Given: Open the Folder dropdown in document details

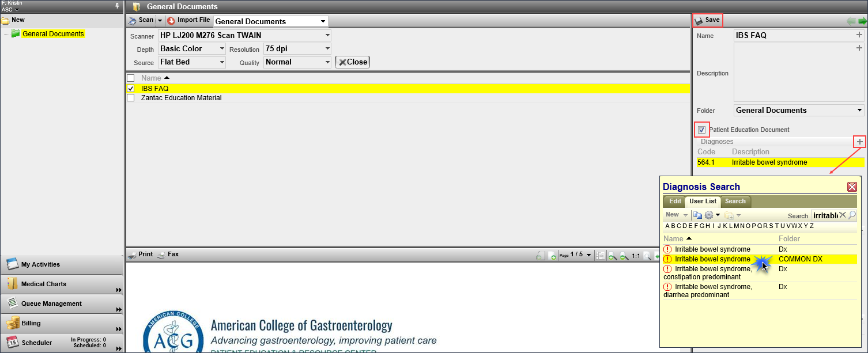Looking at the screenshot, I should point(799,110).
